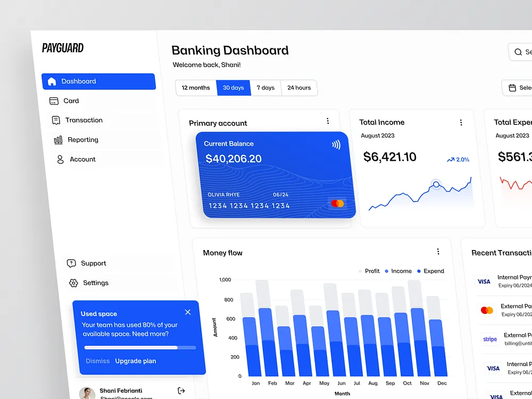Open the Total Income options menu
The image size is (532, 399).
461,122
